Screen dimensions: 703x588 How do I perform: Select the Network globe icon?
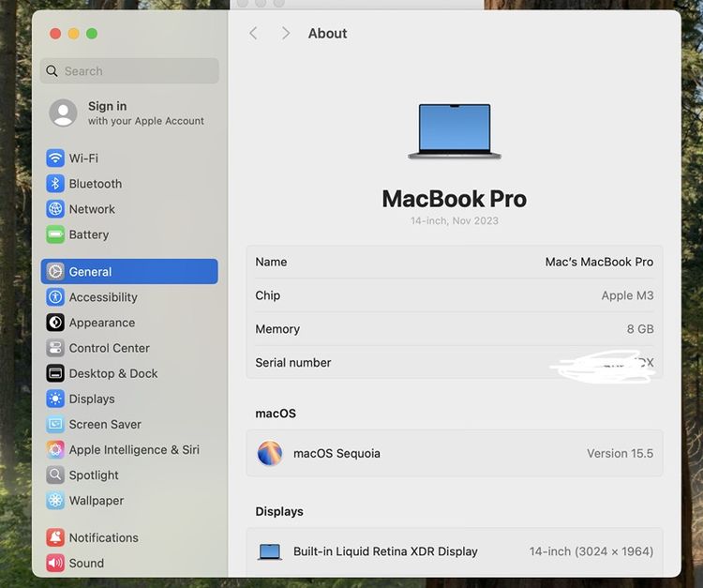(x=55, y=209)
